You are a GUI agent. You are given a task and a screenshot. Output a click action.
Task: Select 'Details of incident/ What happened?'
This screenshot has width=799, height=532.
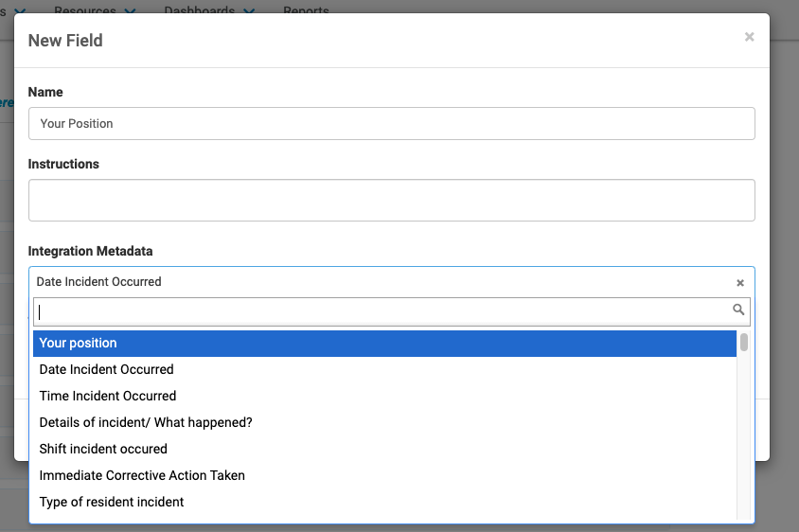384,422
